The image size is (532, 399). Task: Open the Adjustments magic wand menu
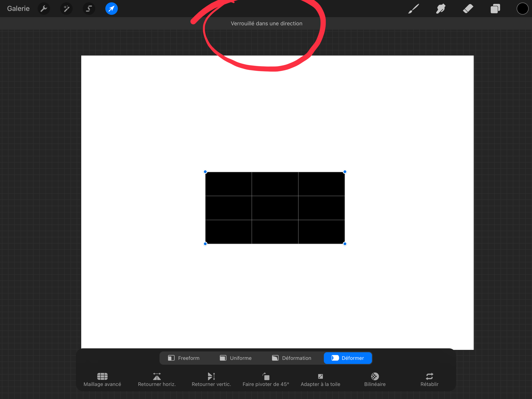(66, 9)
